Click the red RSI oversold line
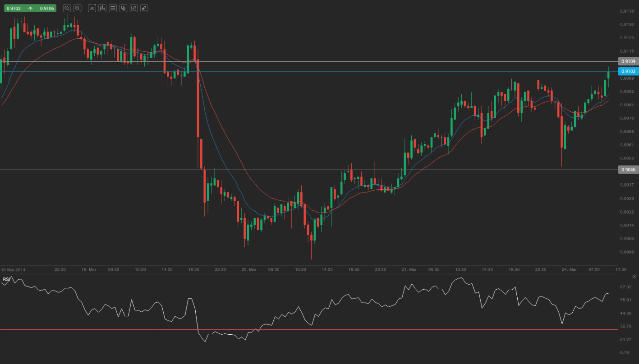The width and height of the screenshot is (639, 364). tap(316, 329)
